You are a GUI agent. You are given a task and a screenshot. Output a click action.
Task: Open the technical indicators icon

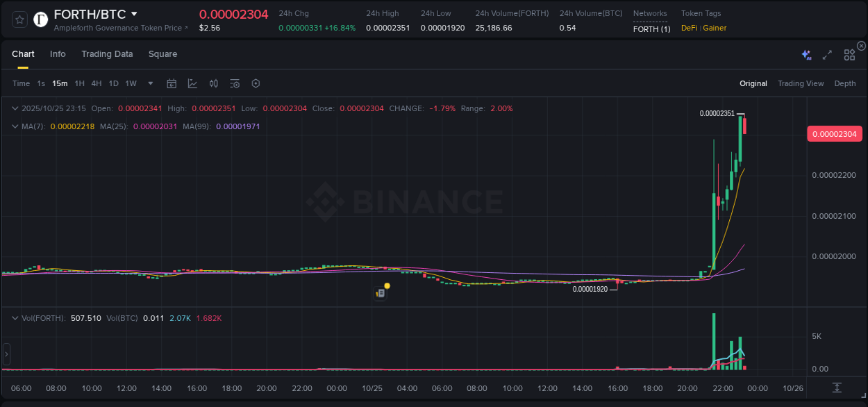coord(214,83)
